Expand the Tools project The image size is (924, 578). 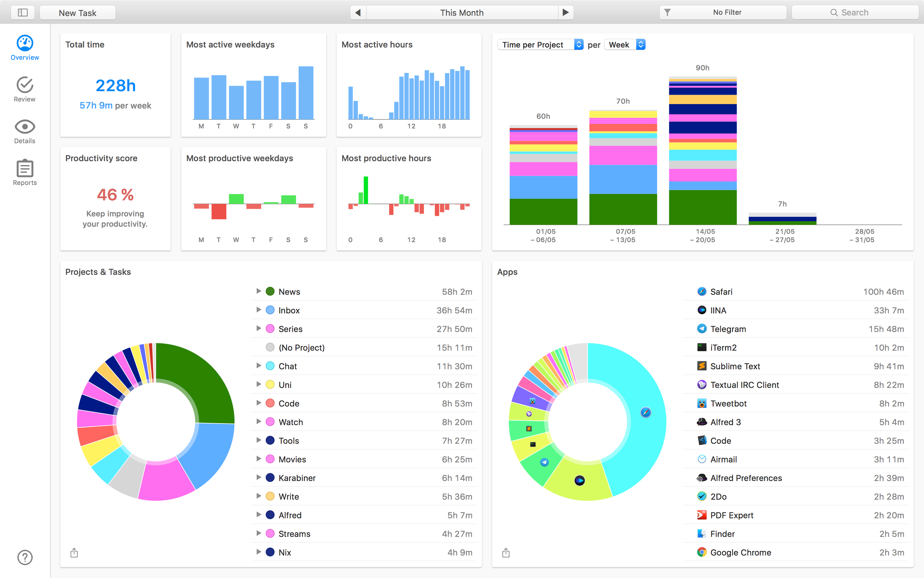[259, 440]
